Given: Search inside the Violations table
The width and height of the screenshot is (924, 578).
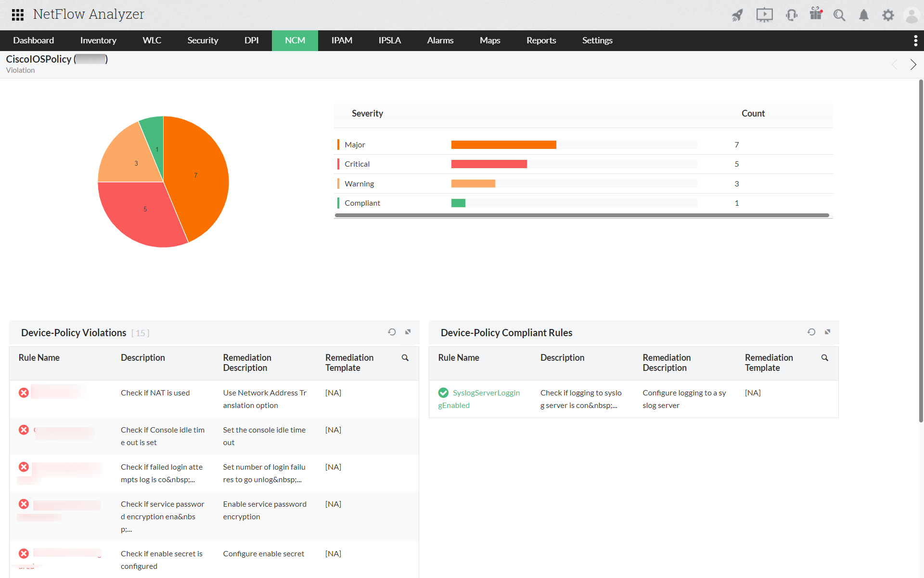Looking at the screenshot, I should pos(405,358).
